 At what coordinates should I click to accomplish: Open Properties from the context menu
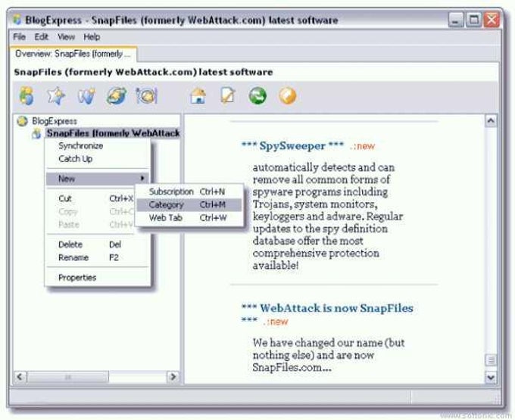click(98, 278)
